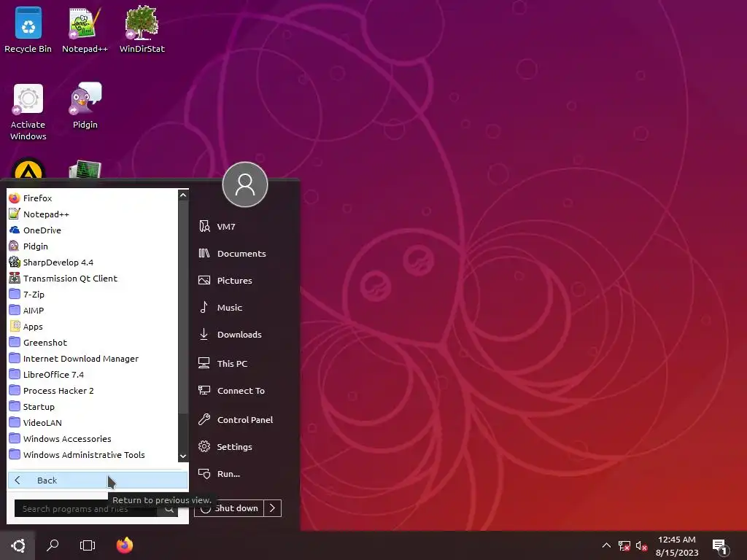Click the user account avatar in start menu
747x560 pixels.
(x=245, y=184)
